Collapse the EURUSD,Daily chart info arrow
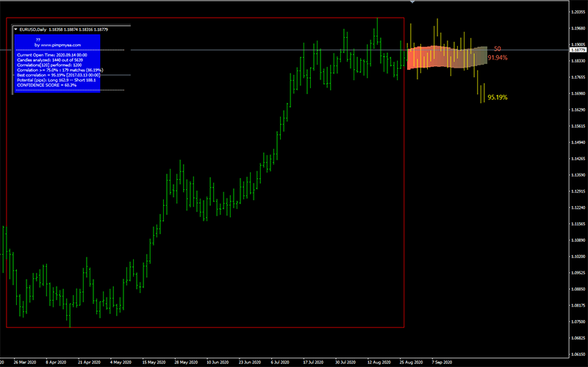Viewport: 588px width, 367px height. click(16, 29)
